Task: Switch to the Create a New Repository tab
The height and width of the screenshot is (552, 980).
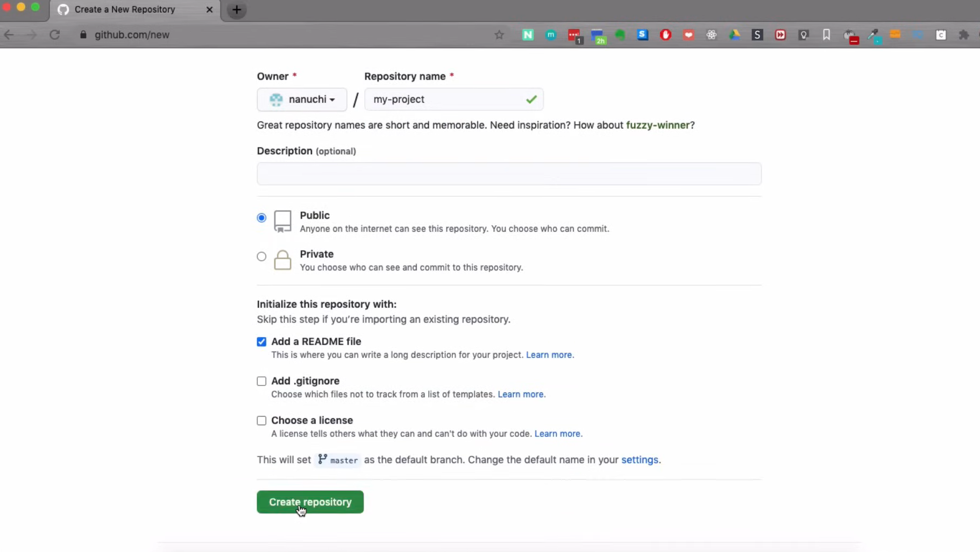Action: click(125, 10)
